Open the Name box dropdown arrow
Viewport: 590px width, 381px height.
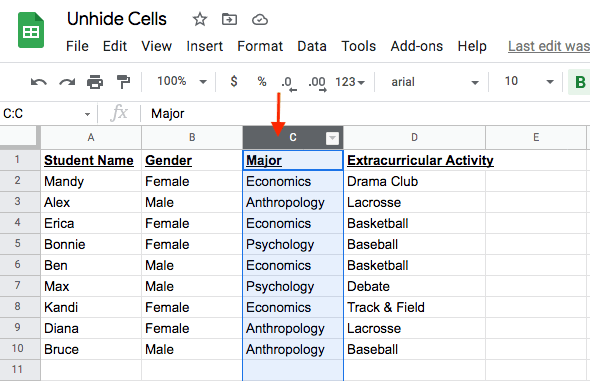click(87, 114)
